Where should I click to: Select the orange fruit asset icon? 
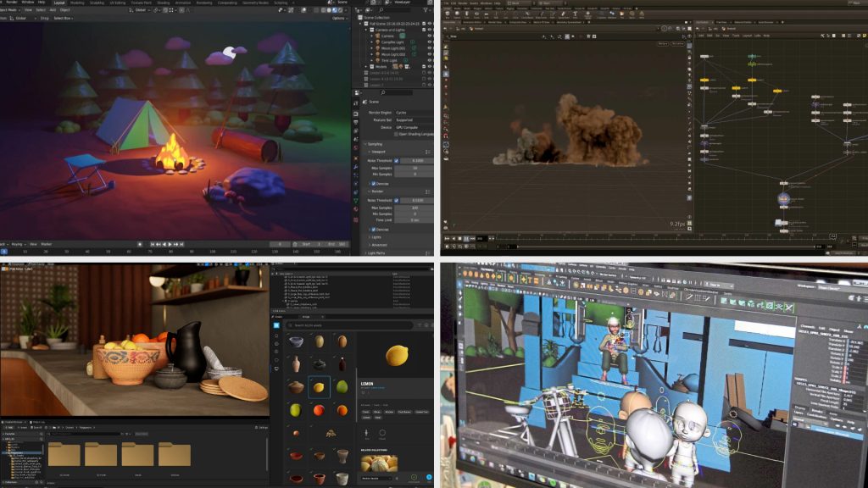click(319, 410)
